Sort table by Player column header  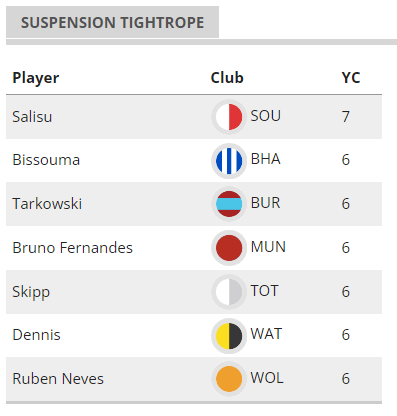click(36, 78)
